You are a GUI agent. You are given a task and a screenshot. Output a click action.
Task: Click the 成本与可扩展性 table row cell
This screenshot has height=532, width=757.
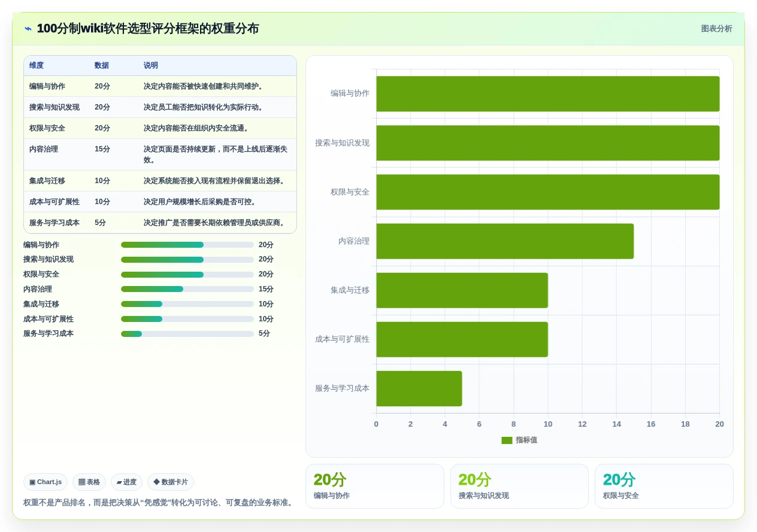pyautogui.click(x=54, y=202)
